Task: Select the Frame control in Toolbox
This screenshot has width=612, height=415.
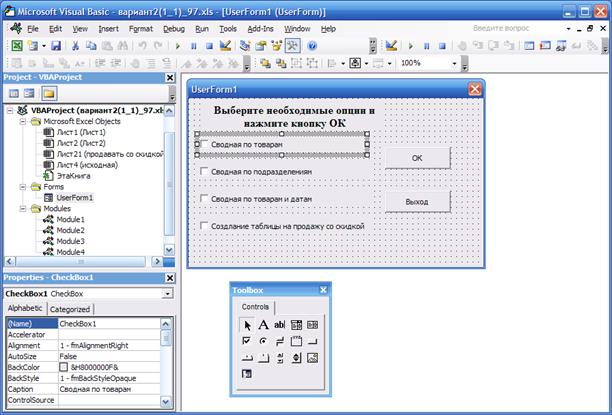Action: point(296,341)
